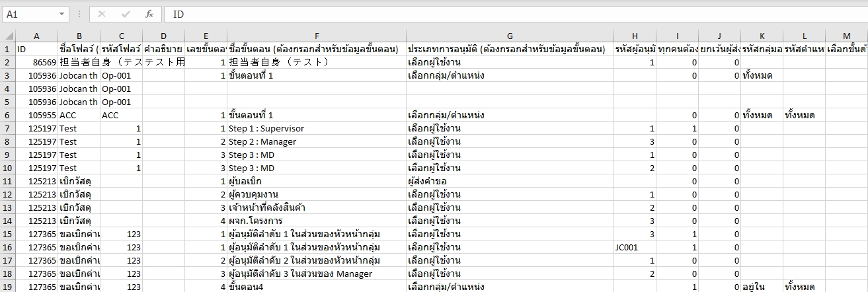Select the cell containing JC001
This screenshot has height=292, width=868.
tap(635, 247)
